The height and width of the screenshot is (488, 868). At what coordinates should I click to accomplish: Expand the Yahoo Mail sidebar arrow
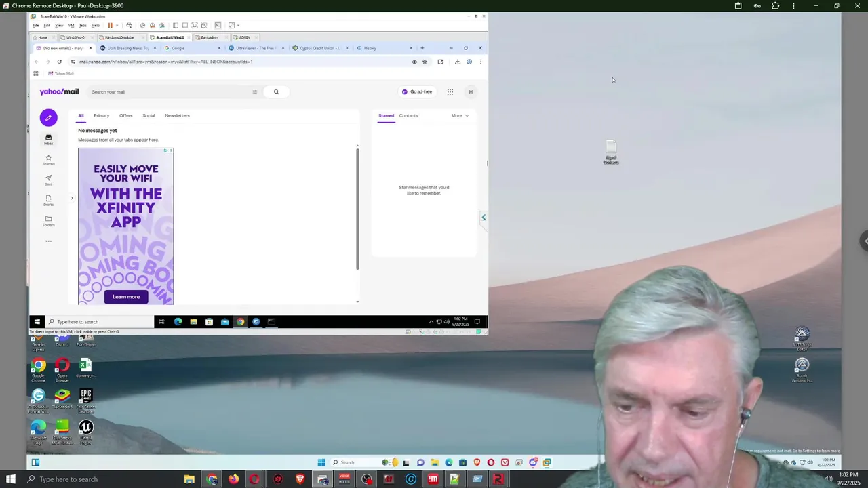(x=72, y=198)
